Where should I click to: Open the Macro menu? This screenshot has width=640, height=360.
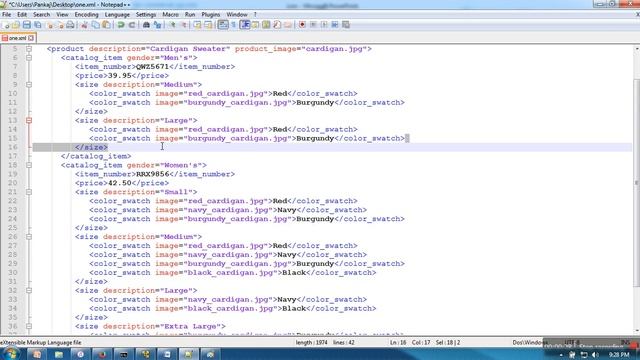pos(170,14)
